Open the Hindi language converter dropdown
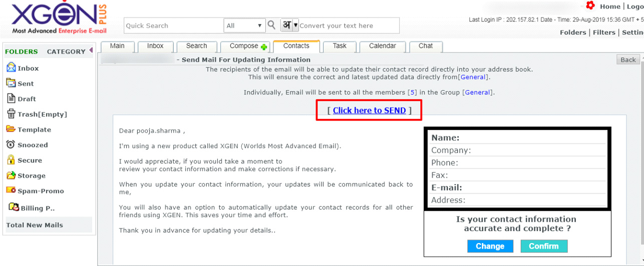 pyautogui.click(x=295, y=25)
